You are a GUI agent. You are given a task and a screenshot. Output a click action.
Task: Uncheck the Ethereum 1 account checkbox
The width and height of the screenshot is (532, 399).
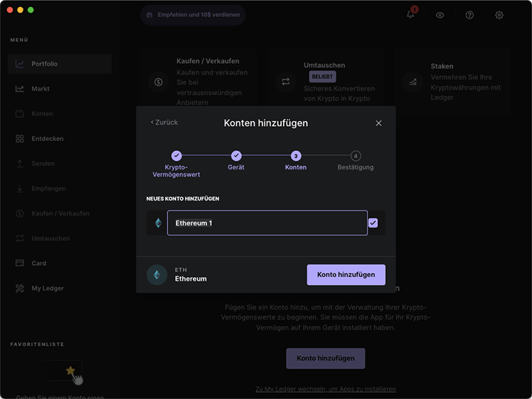pos(373,223)
